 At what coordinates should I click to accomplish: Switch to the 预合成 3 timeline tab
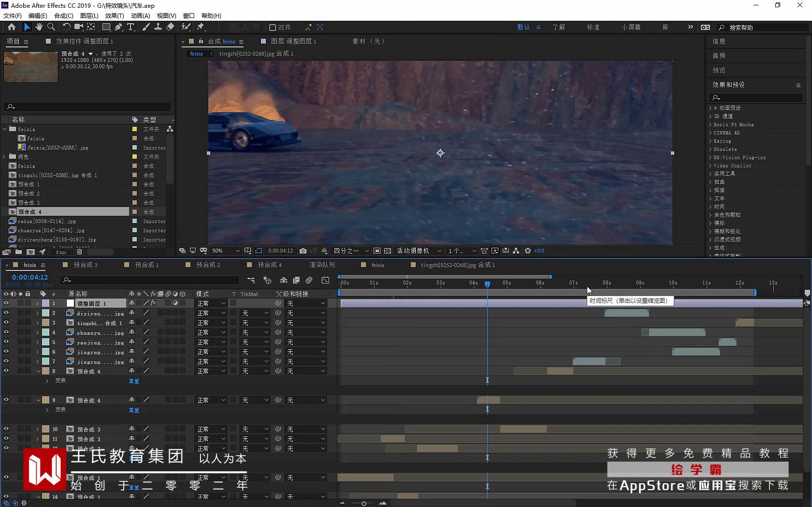(x=85, y=265)
